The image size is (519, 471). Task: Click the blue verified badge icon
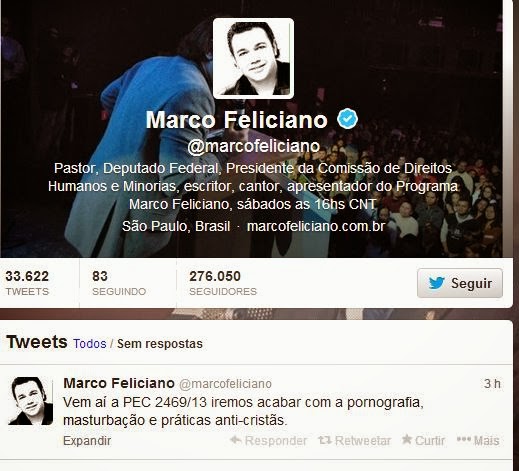[x=347, y=119]
